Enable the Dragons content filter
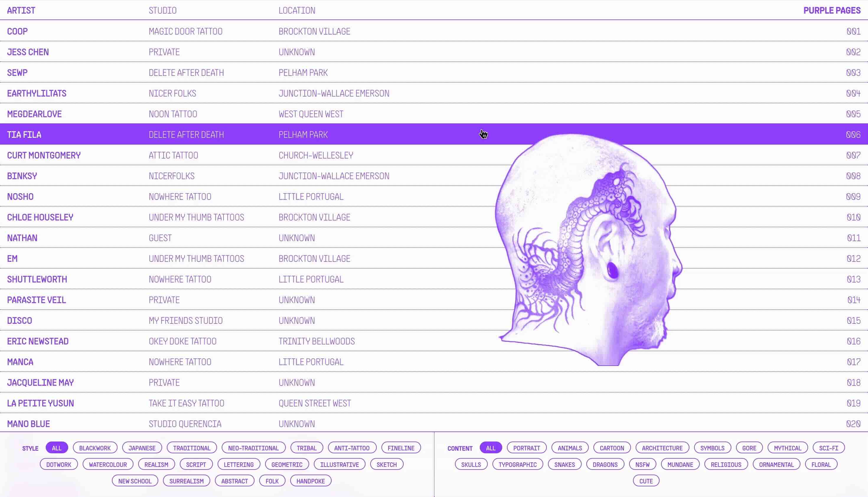The width and height of the screenshot is (868, 497). click(605, 464)
